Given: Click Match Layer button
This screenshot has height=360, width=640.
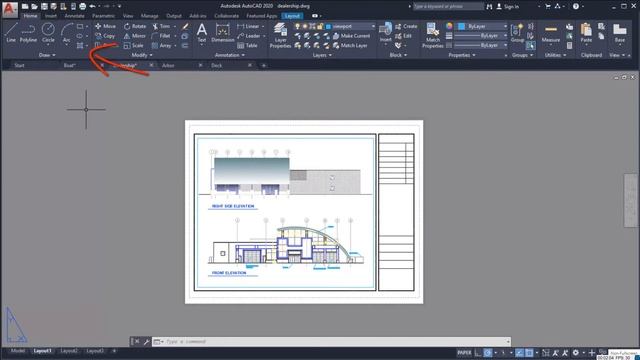Looking at the screenshot, I should [x=350, y=46].
